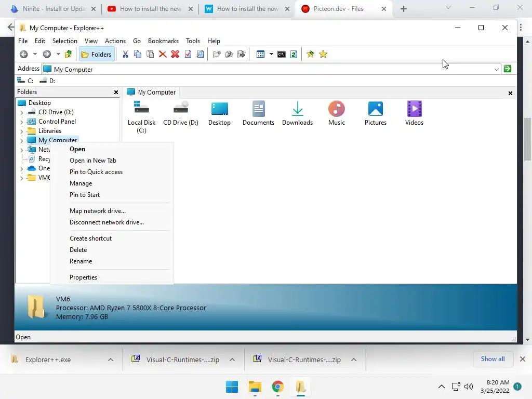The width and height of the screenshot is (532, 399).
Task: Click the Paste clipboard icon
Action: pos(150,54)
